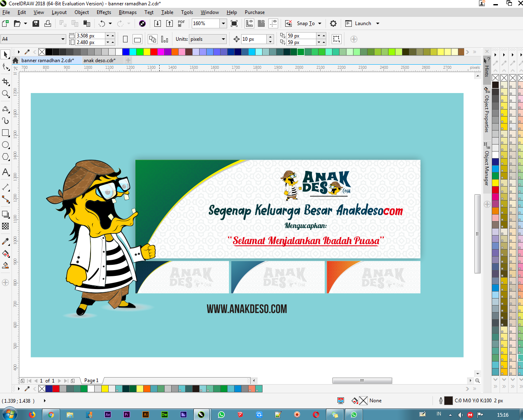The width and height of the screenshot is (523, 420).
Task: Select the Pick tool in toolbox
Action: [x=5, y=54]
